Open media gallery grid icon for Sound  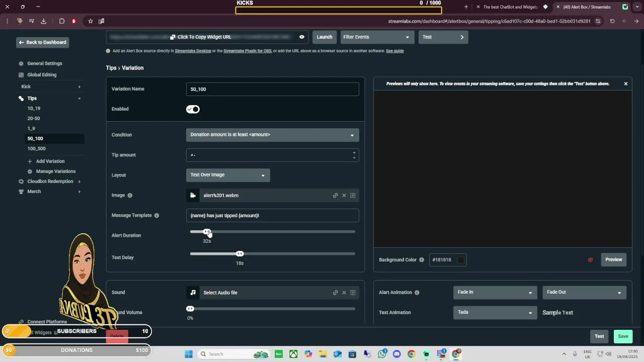coord(353,293)
